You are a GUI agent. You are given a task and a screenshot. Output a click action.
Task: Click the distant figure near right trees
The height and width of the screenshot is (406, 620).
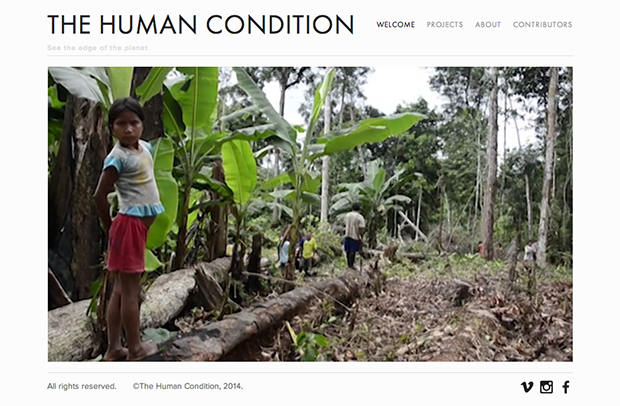(x=529, y=253)
